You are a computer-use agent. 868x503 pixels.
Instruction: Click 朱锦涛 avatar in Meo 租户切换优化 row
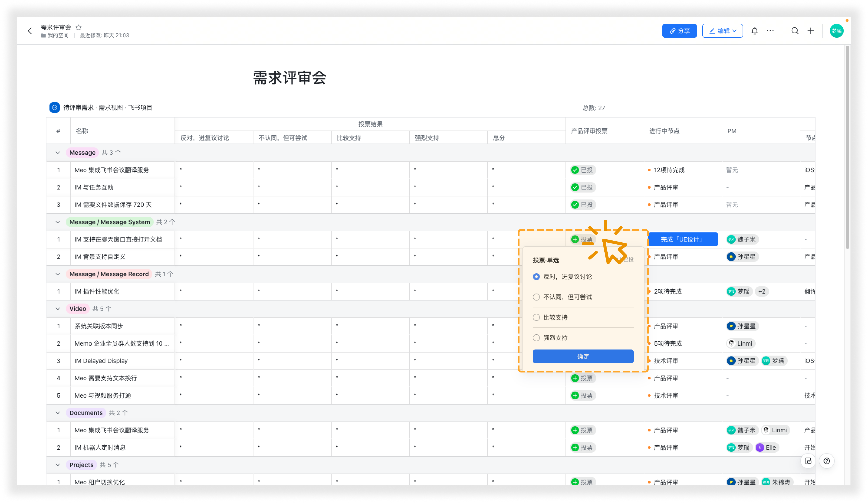click(x=766, y=482)
